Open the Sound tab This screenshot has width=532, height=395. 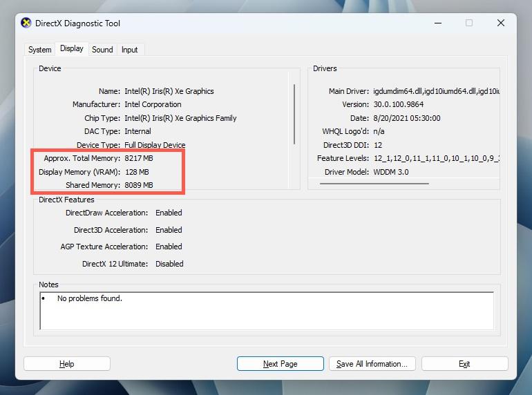click(x=102, y=50)
